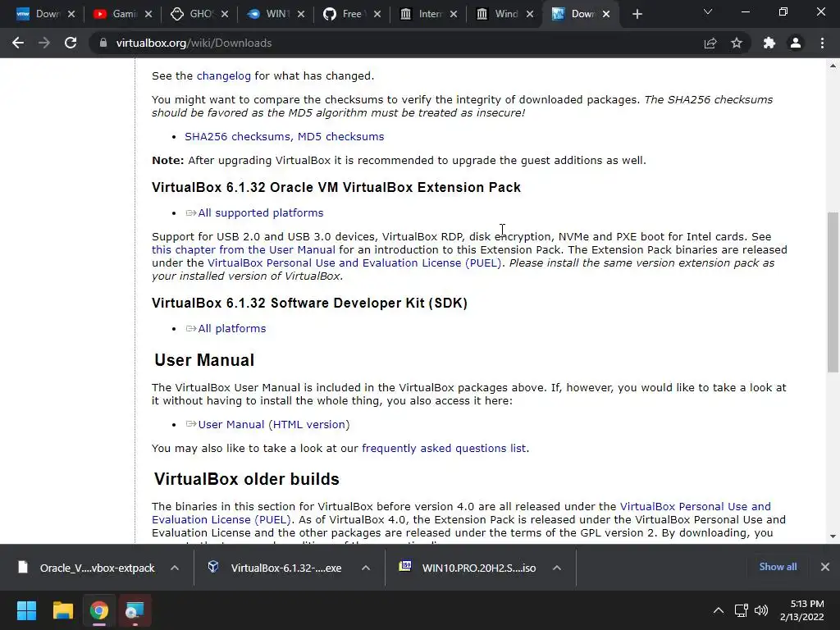Click 'Show all' downloads
This screenshot has width=840, height=630.
click(x=778, y=567)
